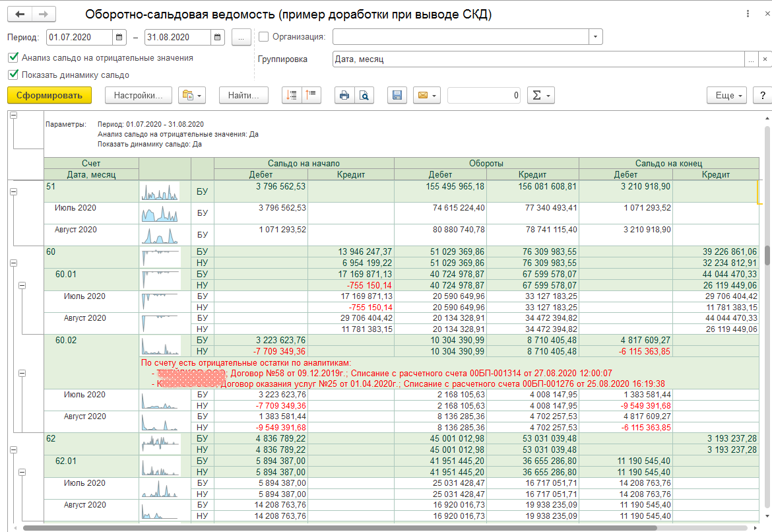Select the Сальдо на начало header

304,163
